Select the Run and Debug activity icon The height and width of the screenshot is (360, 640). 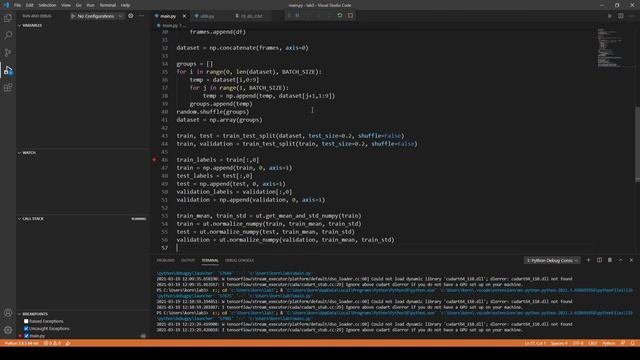pyautogui.click(x=8, y=70)
